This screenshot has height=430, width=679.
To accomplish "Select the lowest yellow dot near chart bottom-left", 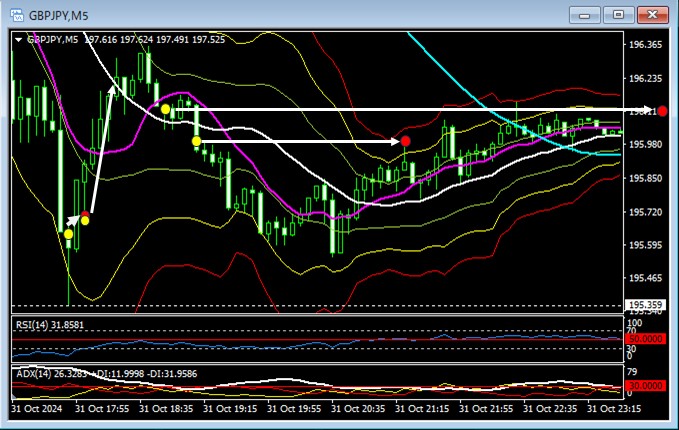I will 68,234.
